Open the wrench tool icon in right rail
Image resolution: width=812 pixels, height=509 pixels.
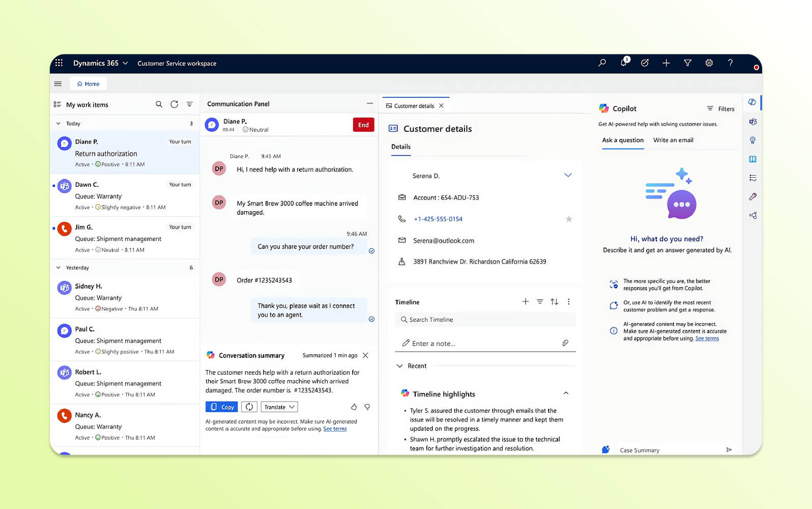point(752,196)
